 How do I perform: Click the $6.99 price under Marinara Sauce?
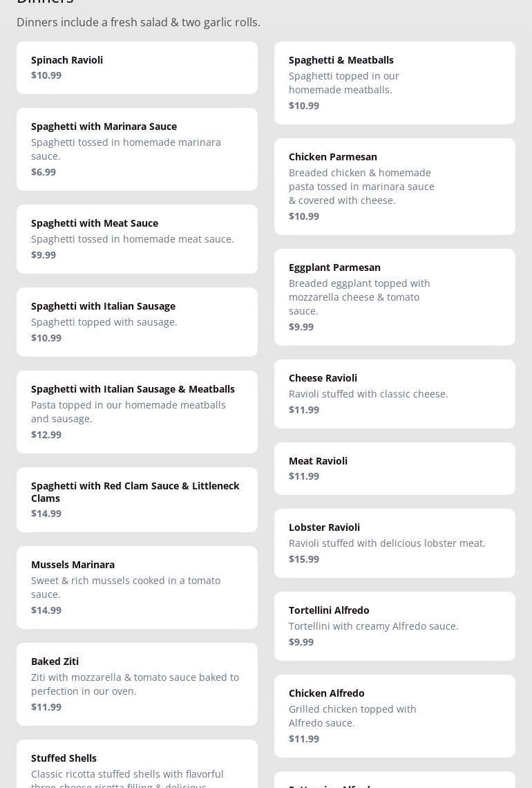coord(44,172)
